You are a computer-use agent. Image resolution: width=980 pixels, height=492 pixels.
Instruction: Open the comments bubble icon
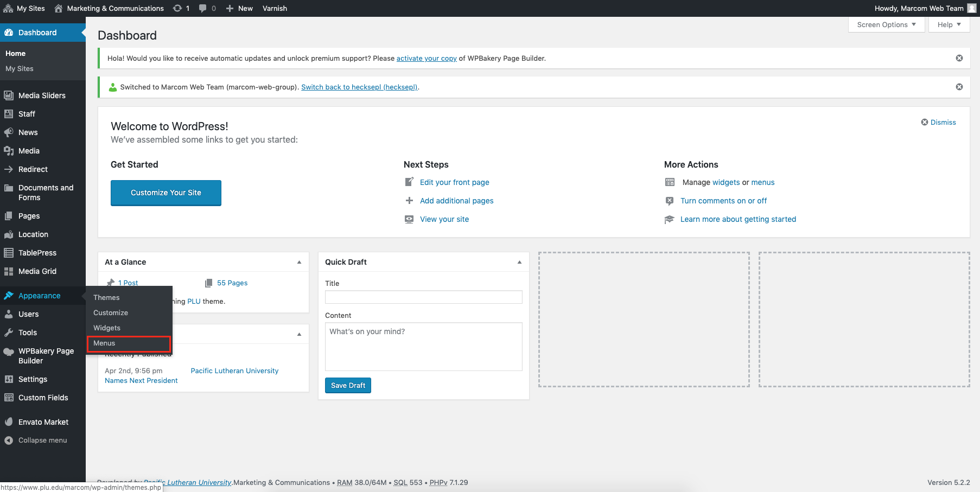tap(203, 8)
